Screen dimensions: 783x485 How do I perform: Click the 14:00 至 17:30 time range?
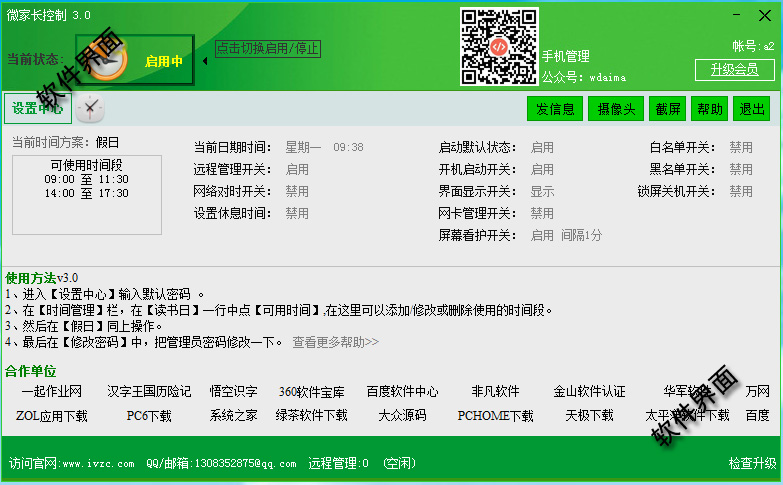tap(86, 193)
